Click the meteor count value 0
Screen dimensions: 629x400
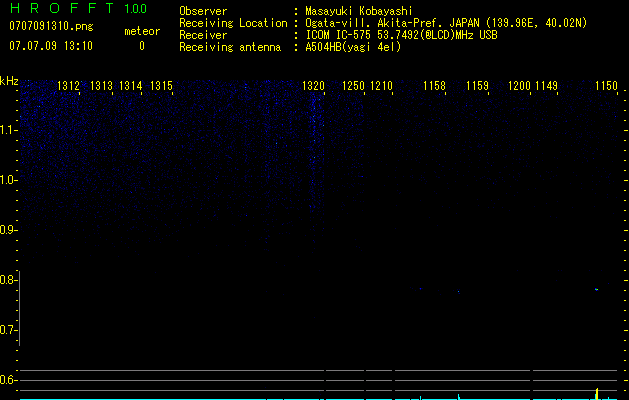(x=142, y=46)
